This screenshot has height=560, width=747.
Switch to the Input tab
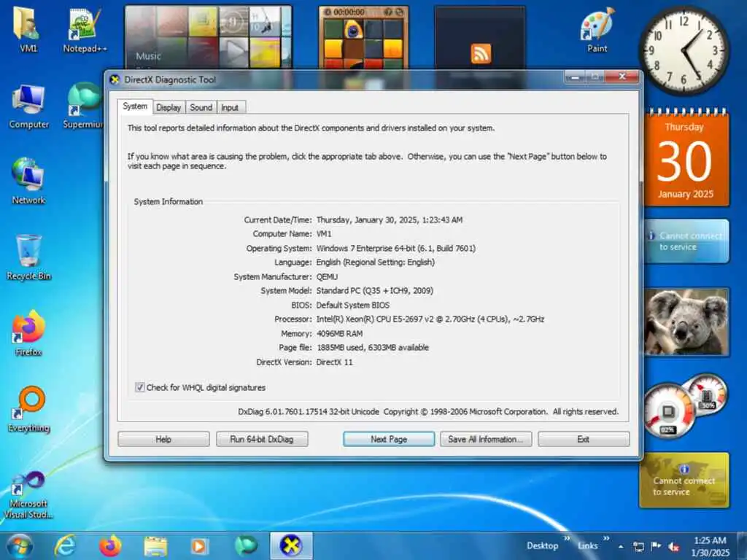(x=230, y=108)
